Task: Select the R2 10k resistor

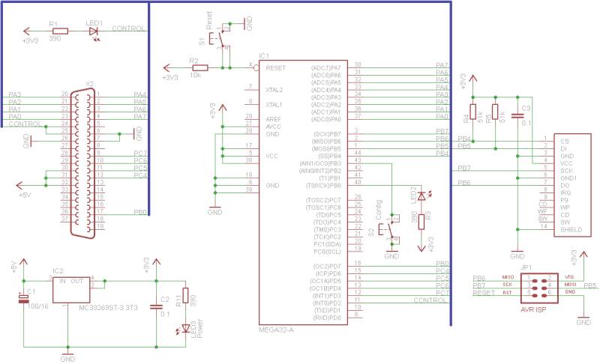Action: tap(197, 68)
